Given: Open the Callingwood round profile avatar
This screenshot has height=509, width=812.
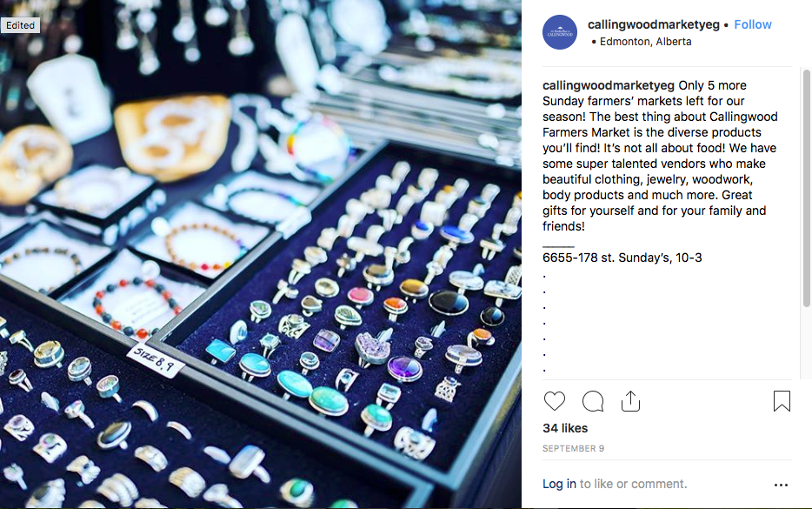Looking at the screenshot, I should point(560,32).
